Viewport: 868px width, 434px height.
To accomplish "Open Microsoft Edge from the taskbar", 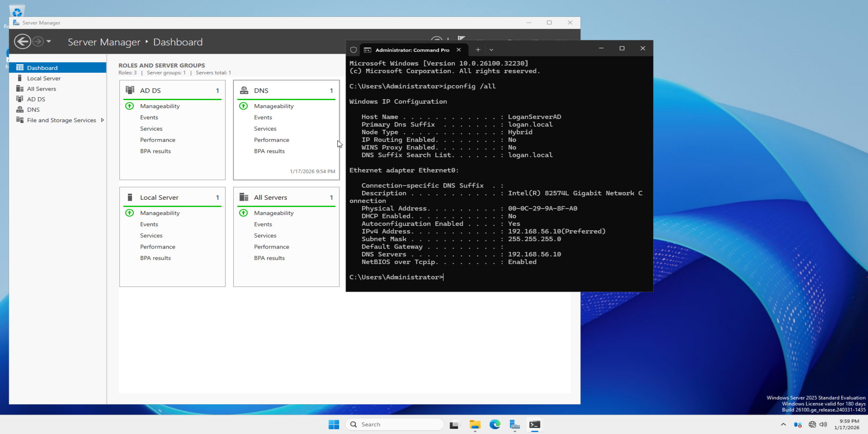I will (x=495, y=425).
